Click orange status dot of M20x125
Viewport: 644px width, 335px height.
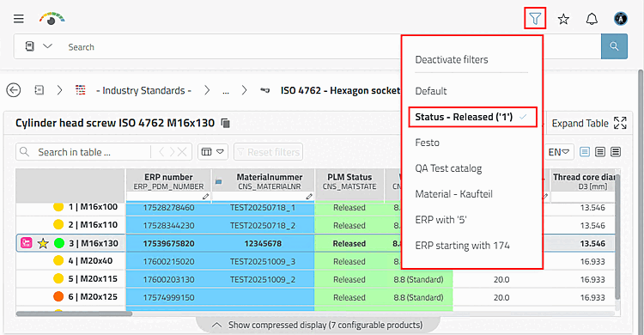click(58, 296)
